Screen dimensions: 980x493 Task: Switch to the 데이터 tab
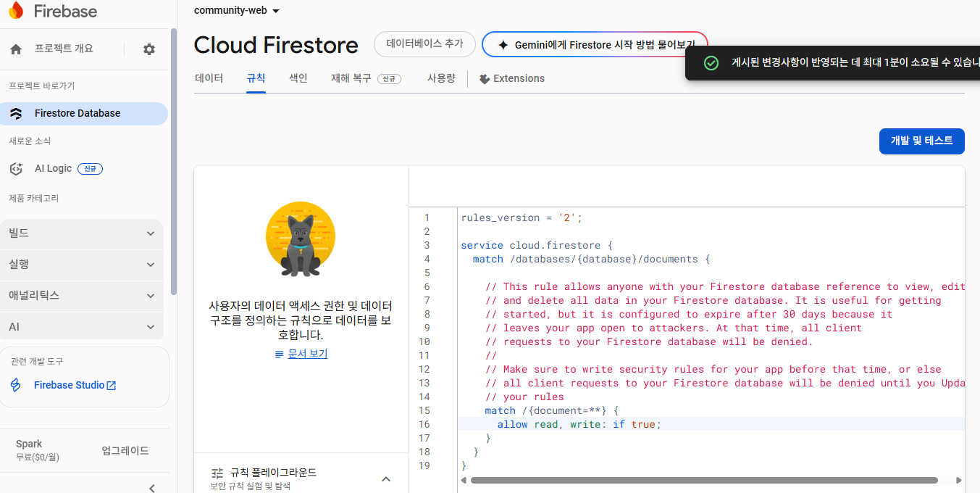tap(209, 78)
